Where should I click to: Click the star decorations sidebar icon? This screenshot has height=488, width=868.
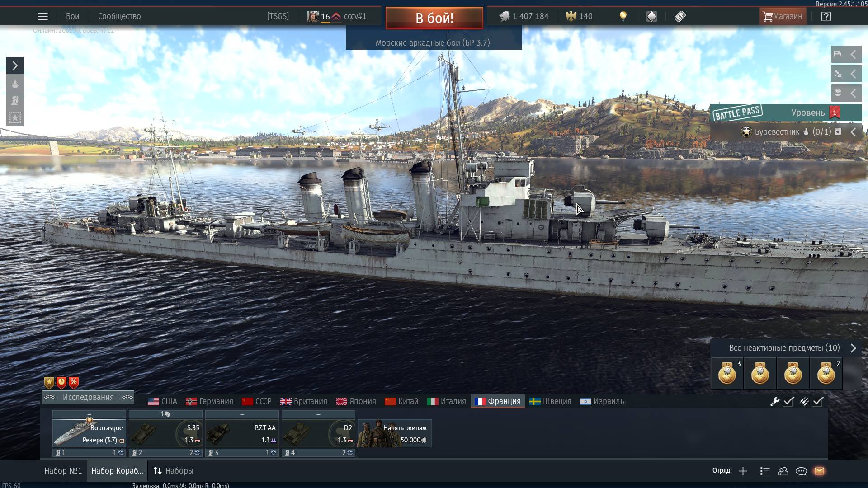click(x=15, y=118)
